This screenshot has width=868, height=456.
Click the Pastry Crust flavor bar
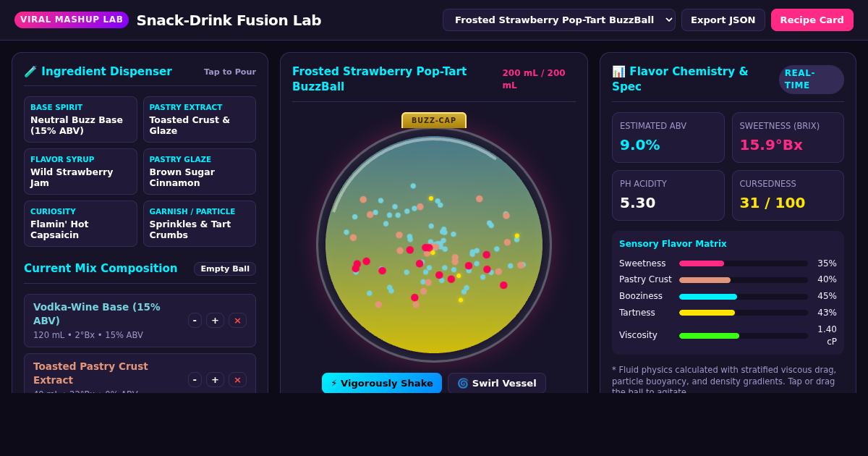click(744, 279)
